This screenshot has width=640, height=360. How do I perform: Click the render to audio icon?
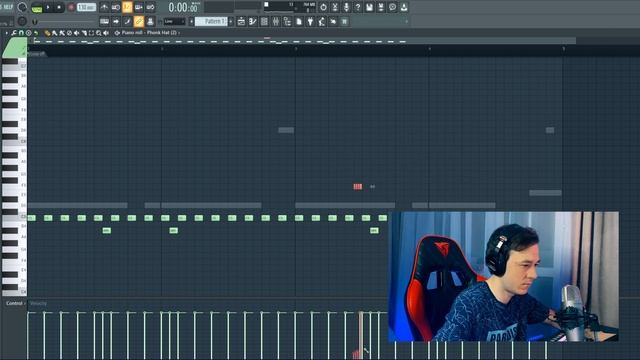381,7
